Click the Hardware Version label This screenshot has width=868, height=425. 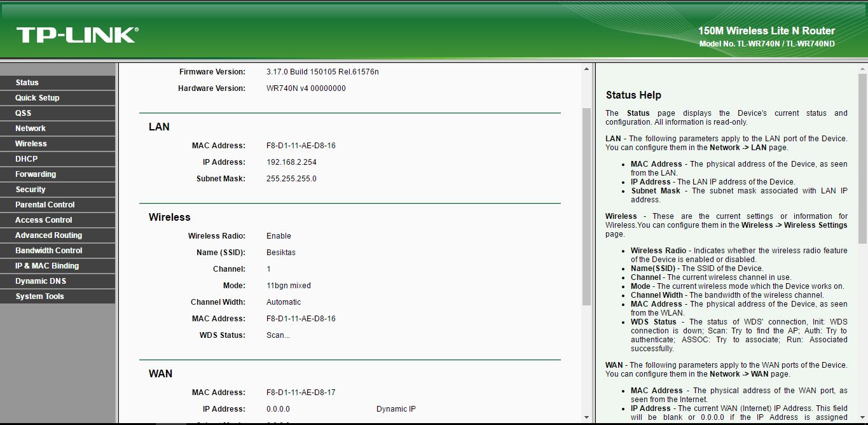[212, 88]
